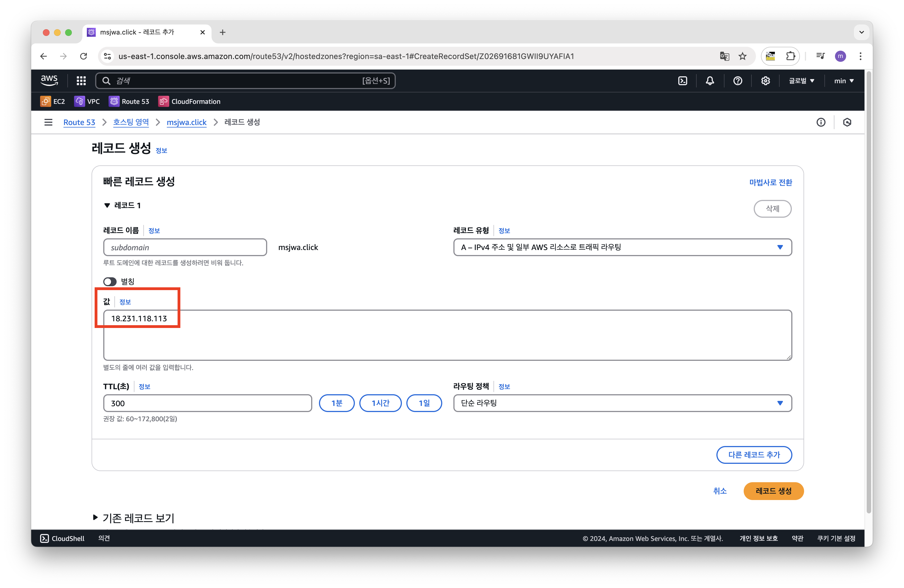
Task: Click the EC2 shortcut in favorites bar
Action: point(53,101)
